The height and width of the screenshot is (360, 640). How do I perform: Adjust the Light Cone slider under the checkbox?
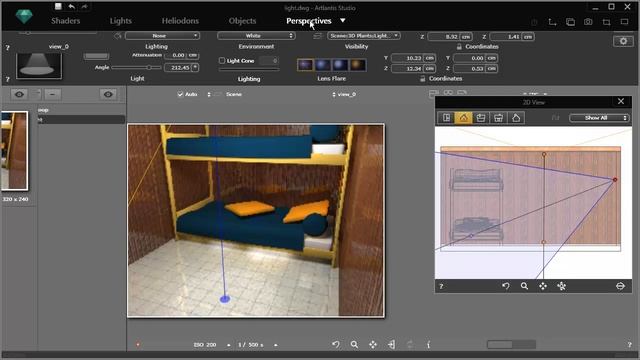click(x=249, y=70)
